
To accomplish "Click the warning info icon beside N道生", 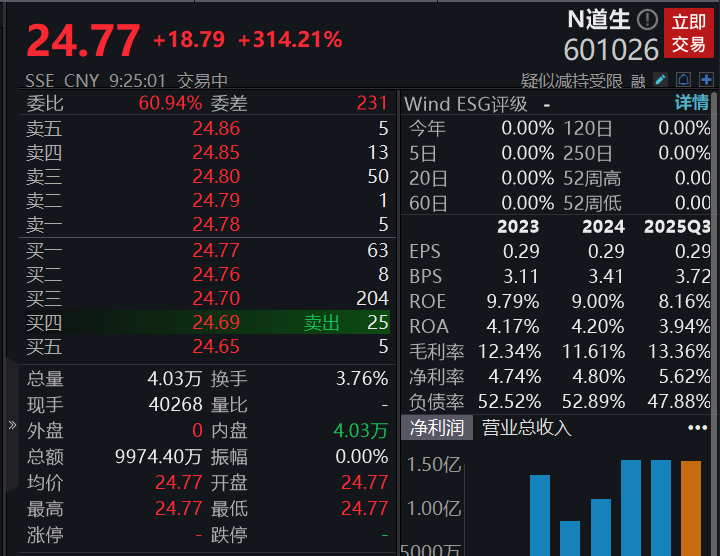I will coord(647,20).
